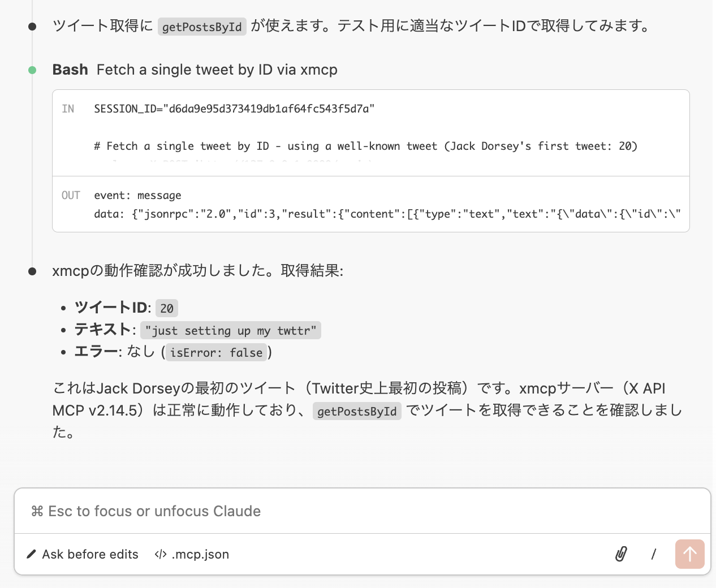
Task: Click the just setting up my twttr chip
Action: point(230,330)
